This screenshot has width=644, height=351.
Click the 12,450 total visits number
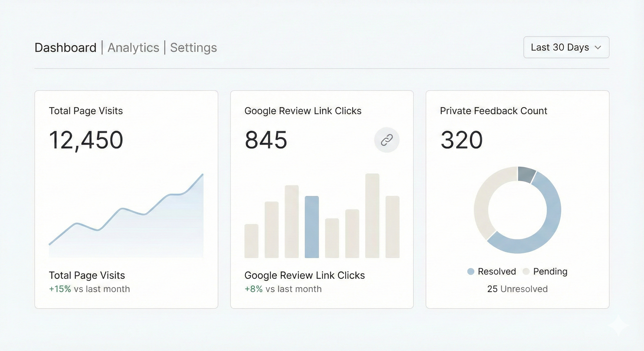[x=86, y=140]
